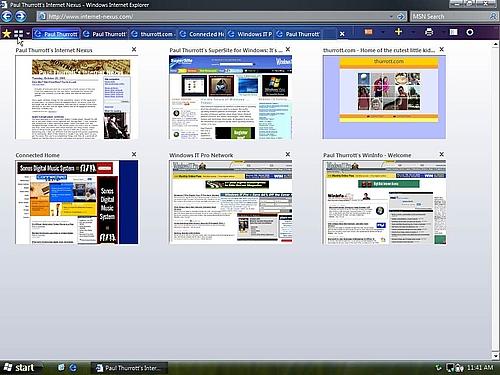Click the scrollbar down arrow
The height and width of the screenshot is (375, 500).
(495, 356)
